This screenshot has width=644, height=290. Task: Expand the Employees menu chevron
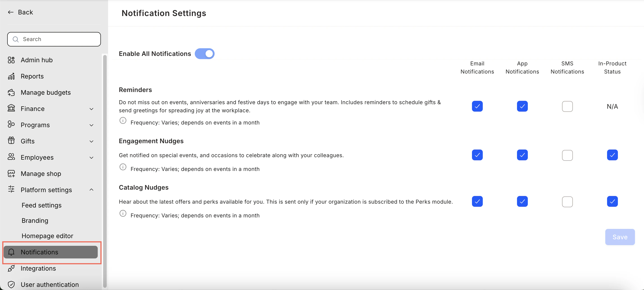(91, 158)
